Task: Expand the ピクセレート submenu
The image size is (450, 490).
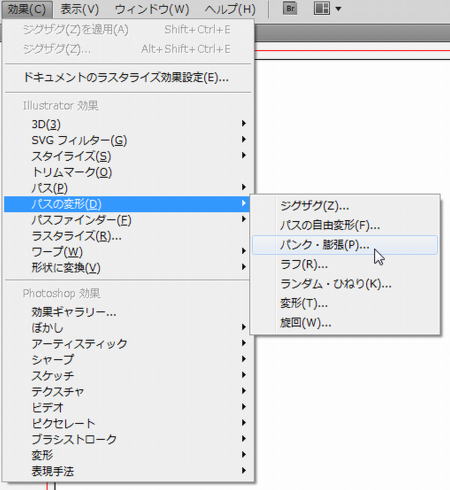Action: coord(128,423)
